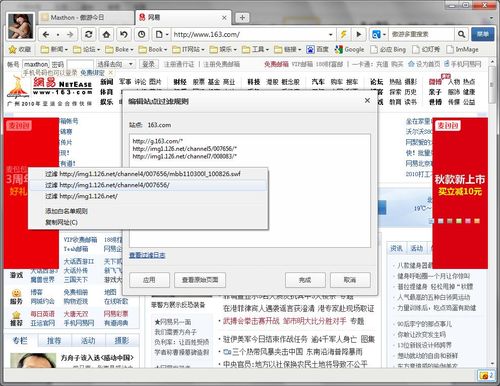Click the 取消 cancel button
500x386 pixels.
point(350,280)
